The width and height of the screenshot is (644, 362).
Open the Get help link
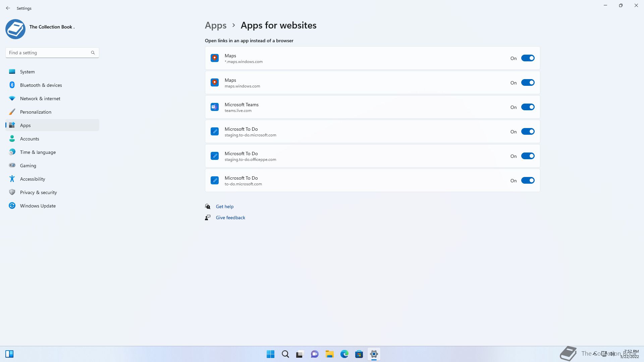coord(225,206)
